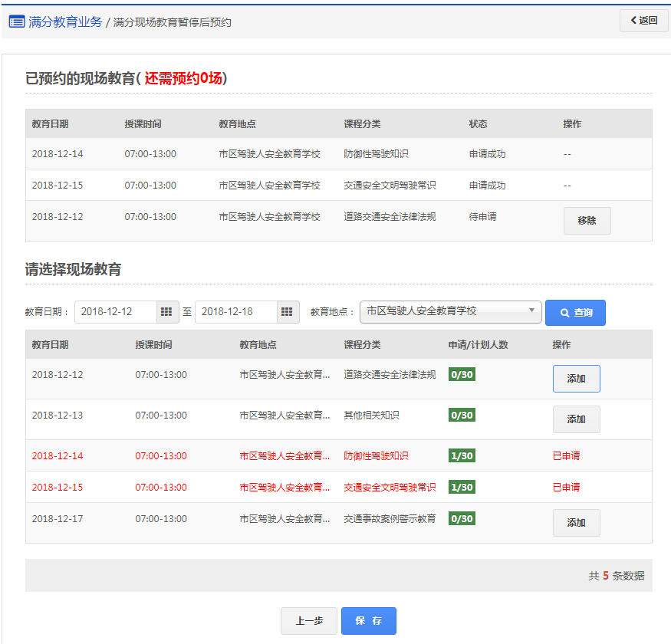Click the 1/30 badge for 2018-12-15
This screenshot has height=644, width=671.
462,488
